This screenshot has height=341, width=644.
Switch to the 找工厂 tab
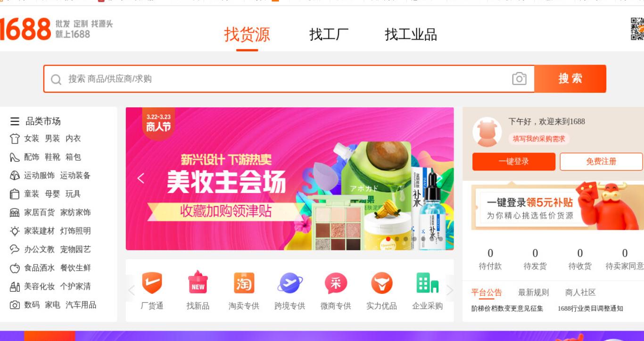[329, 34]
